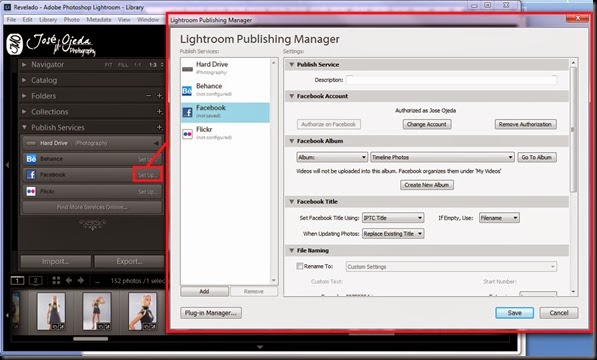Screen dimensions: 597x360
Task: Open the IPTC Title dropdown
Action: pos(393,218)
